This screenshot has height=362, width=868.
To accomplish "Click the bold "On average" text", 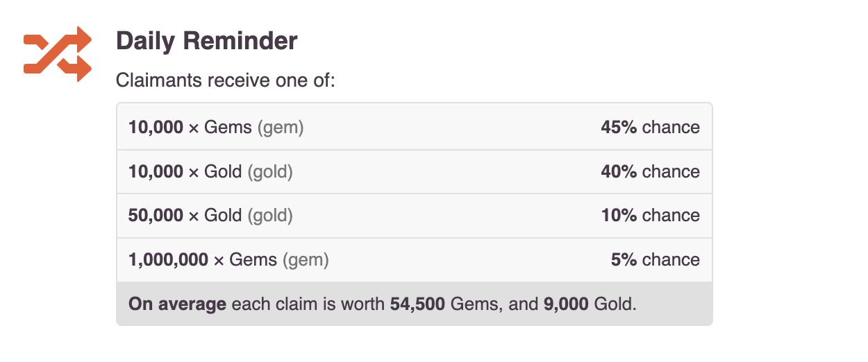I will pyautogui.click(x=177, y=304).
